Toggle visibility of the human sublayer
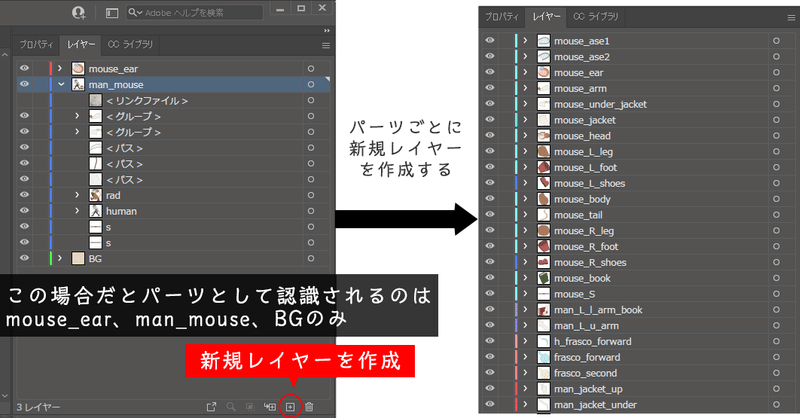 (x=24, y=211)
